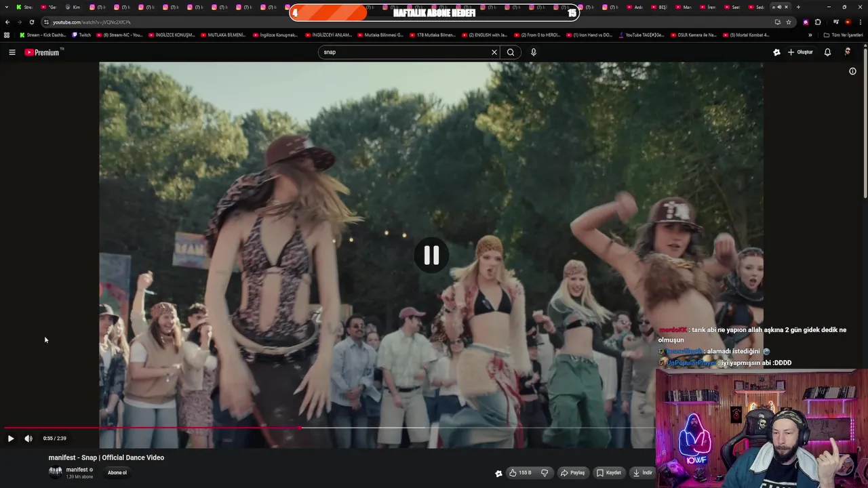This screenshot has height=488, width=868.
Task: Share the video via Paylaş
Action: tap(572, 473)
